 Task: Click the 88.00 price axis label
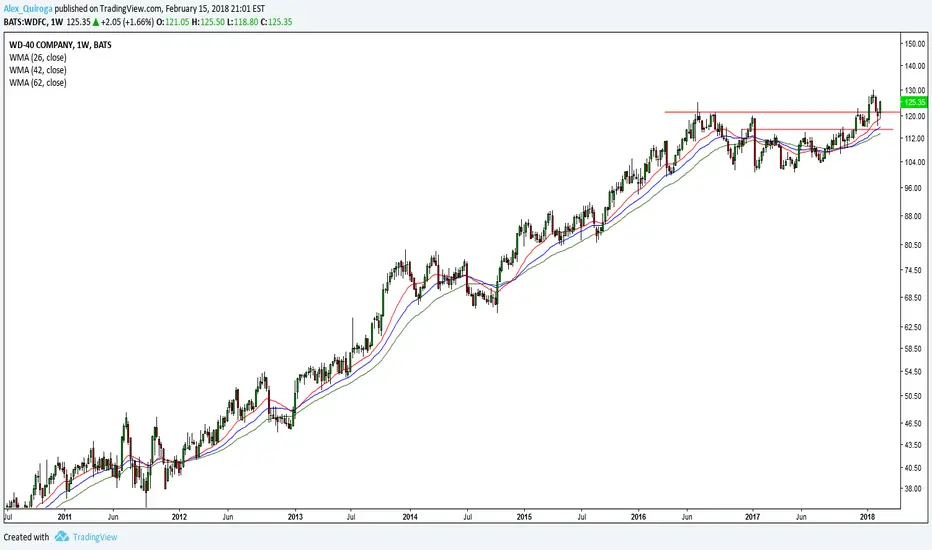click(915, 216)
